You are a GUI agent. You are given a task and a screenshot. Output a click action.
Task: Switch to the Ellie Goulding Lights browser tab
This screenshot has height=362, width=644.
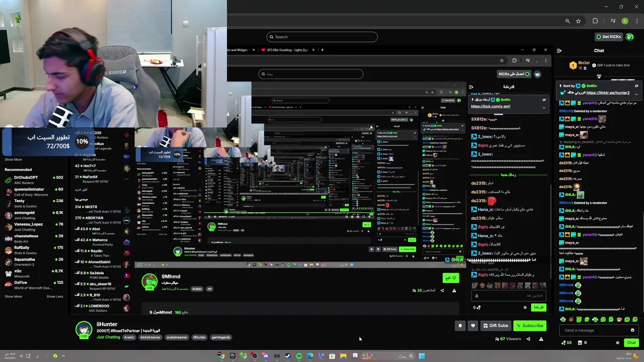[x=288, y=50]
